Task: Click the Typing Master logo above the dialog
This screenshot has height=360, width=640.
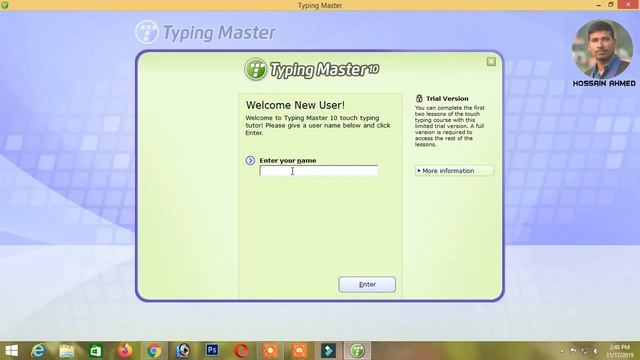Action: tap(205, 32)
